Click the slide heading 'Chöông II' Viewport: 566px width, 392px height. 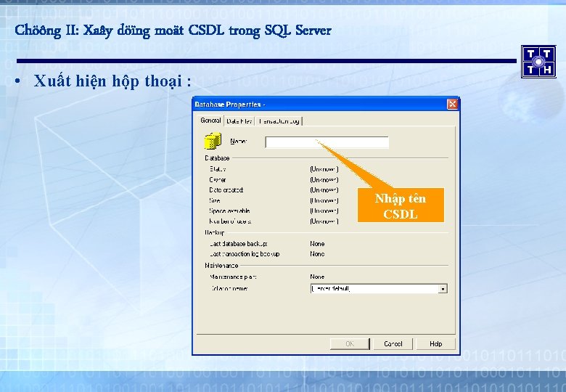pyautogui.click(x=47, y=30)
